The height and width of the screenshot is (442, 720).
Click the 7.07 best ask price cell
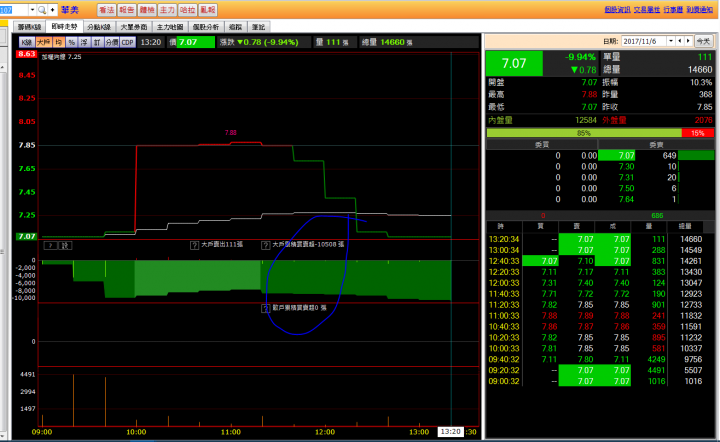coord(617,156)
